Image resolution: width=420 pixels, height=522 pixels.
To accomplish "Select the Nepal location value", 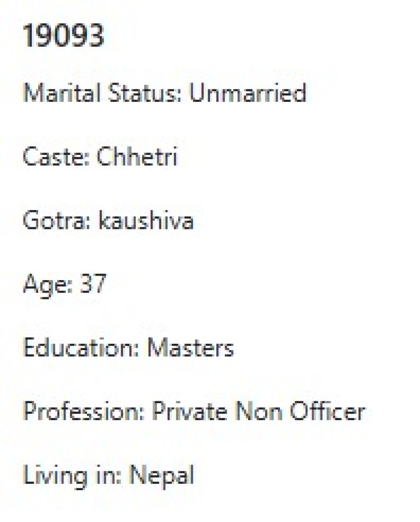I will point(161,476).
